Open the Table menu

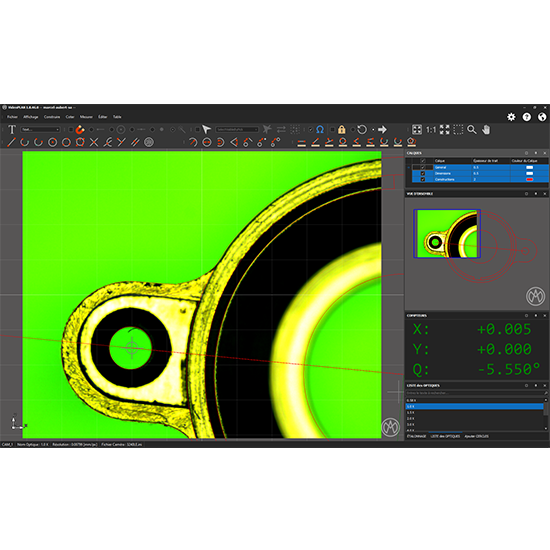[117, 117]
